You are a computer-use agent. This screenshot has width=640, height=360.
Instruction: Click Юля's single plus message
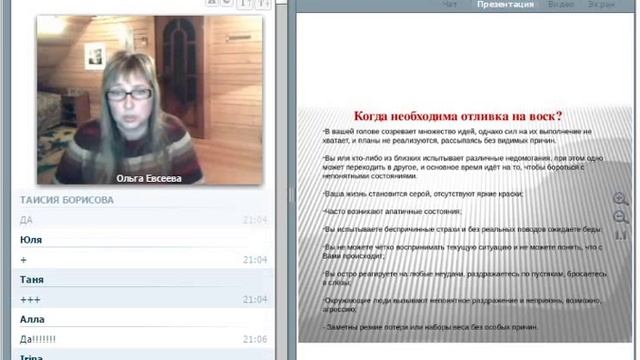coord(23,260)
